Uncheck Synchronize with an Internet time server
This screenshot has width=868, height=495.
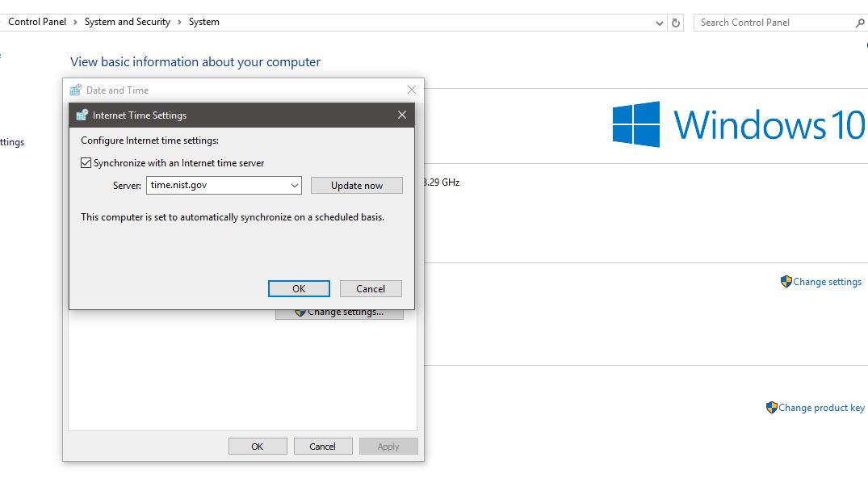click(x=86, y=163)
